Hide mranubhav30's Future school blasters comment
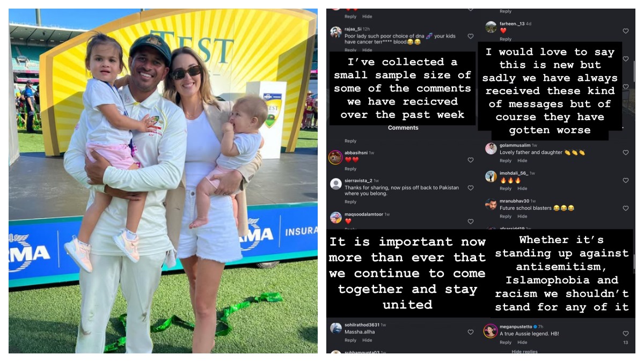The image size is (644, 362). pyautogui.click(x=522, y=216)
